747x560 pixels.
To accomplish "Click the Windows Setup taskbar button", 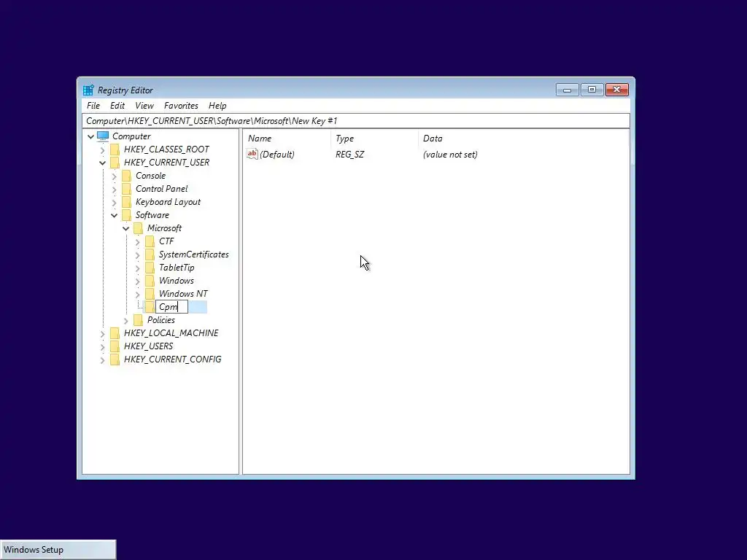I will 58,550.
